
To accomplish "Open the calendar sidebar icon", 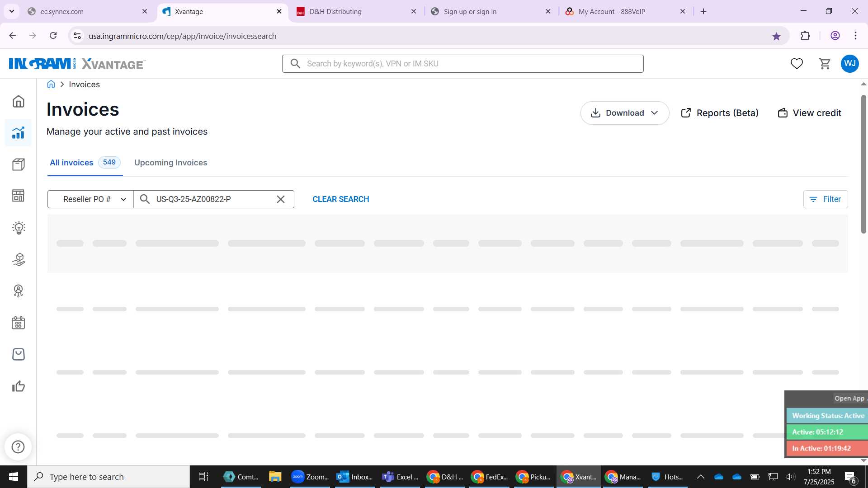I will click(18, 323).
